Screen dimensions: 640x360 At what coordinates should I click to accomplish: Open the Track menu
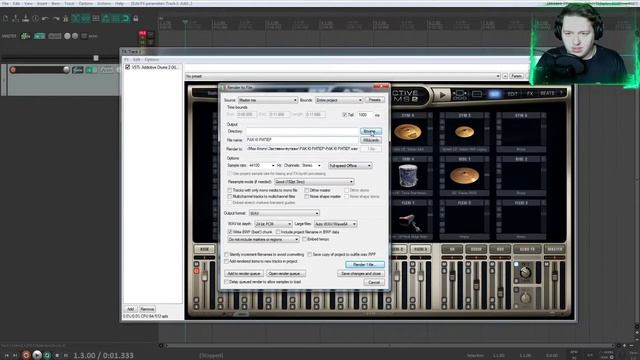[69, 3]
